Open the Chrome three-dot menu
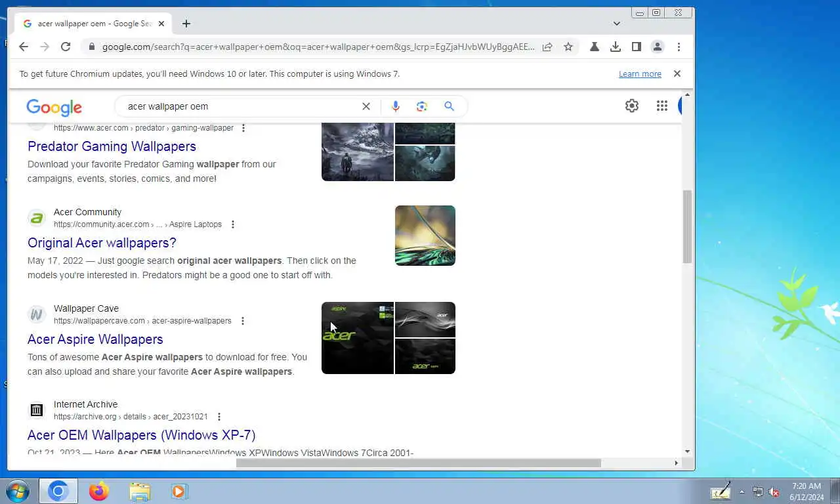Viewport: 840px width, 504px height. click(679, 47)
